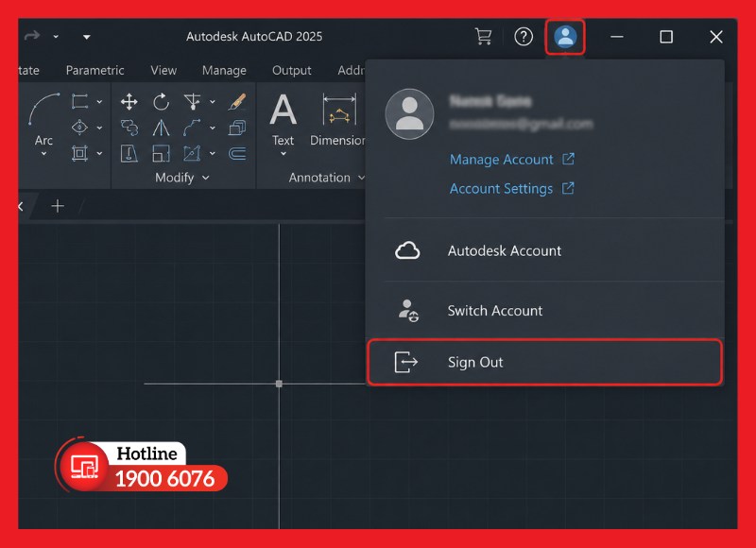This screenshot has width=756, height=548.
Task: Switch to the Manage ribbon tab
Action: 224,70
